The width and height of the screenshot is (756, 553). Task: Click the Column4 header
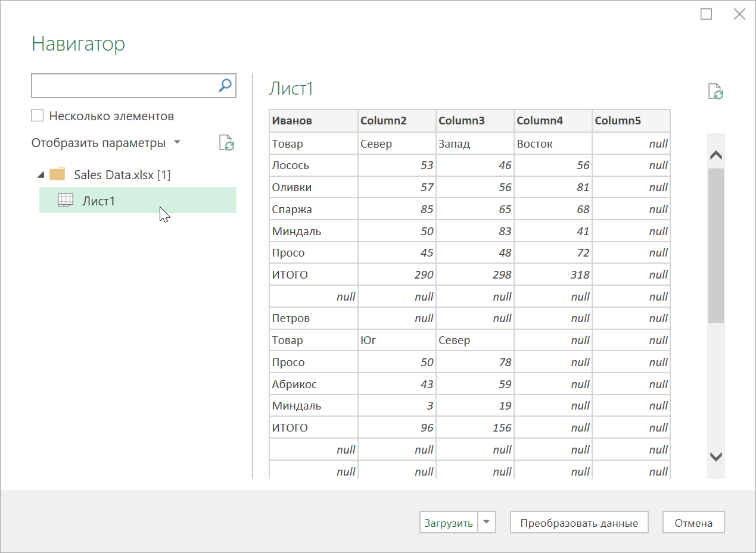pyautogui.click(x=553, y=121)
